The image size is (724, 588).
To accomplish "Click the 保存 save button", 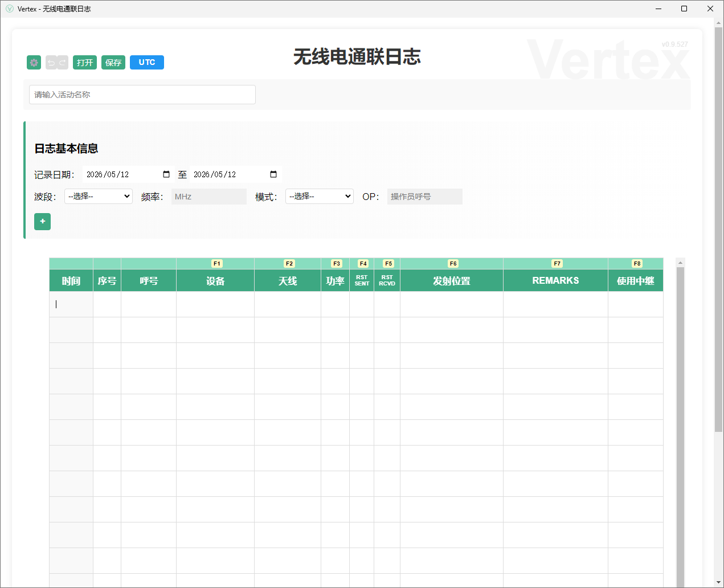I will tap(113, 63).
